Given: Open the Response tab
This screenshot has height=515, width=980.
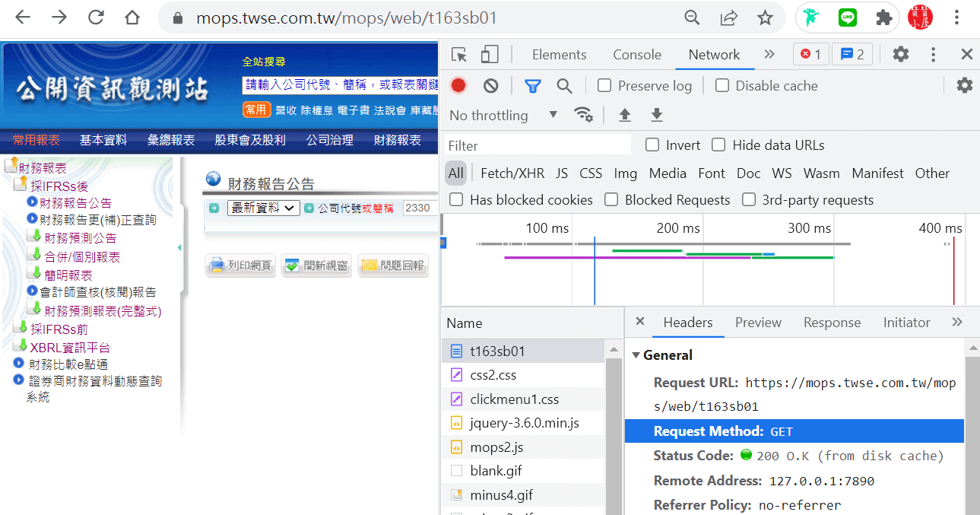Looking at the screenshot, I should [x=832, y=323].
